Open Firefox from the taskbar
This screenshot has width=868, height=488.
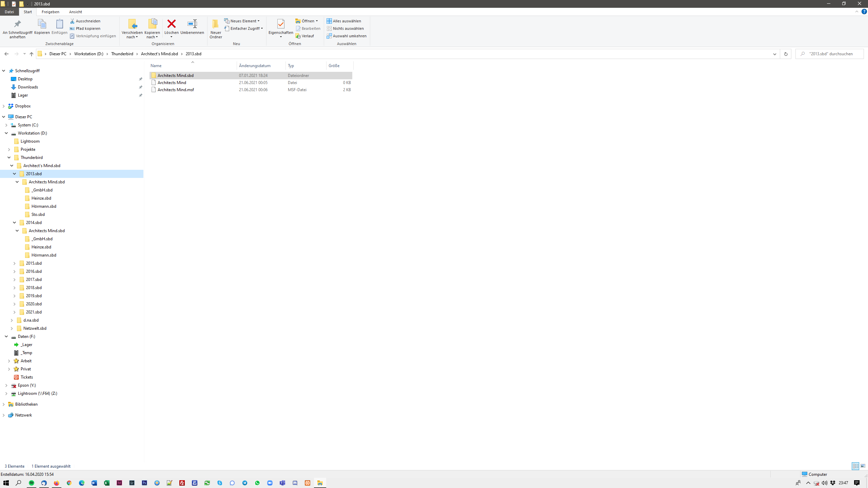(x=57, y=483)
